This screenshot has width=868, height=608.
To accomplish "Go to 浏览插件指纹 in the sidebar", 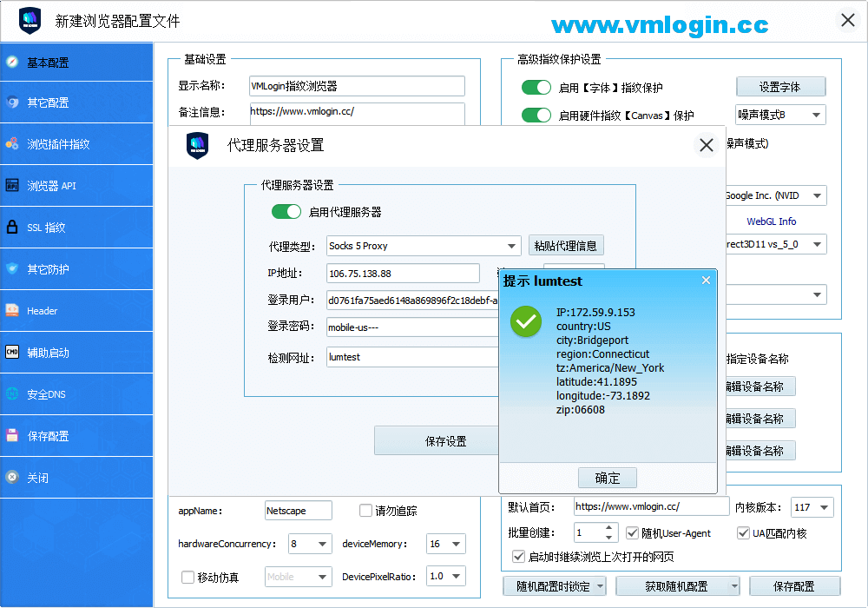I will point(76,144).
